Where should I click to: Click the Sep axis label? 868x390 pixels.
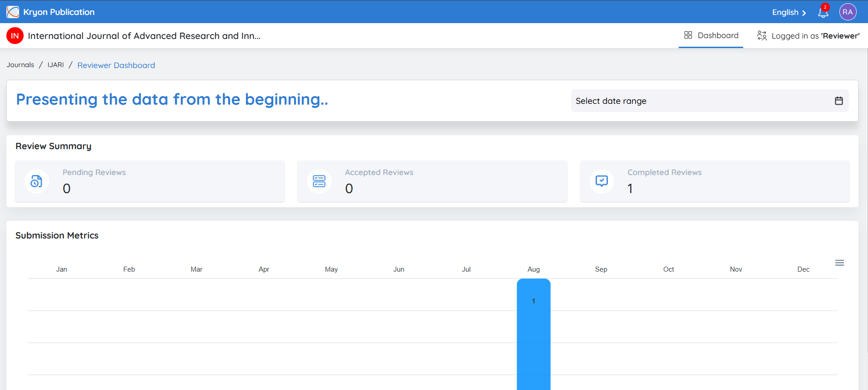(x=601, y=269)
